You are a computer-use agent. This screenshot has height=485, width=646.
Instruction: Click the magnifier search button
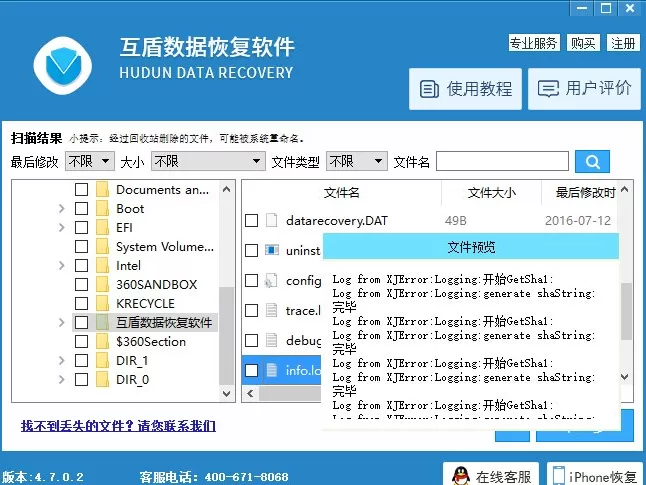pyautogui.click(x=592, y=162)
